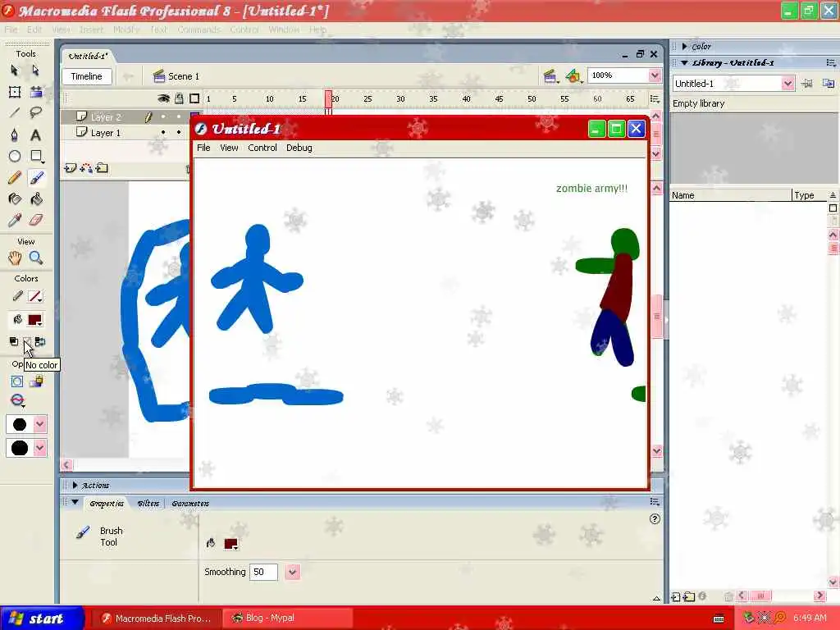
Task: Open fill color swatch in Properties panel
Action: tap(231, 544)
